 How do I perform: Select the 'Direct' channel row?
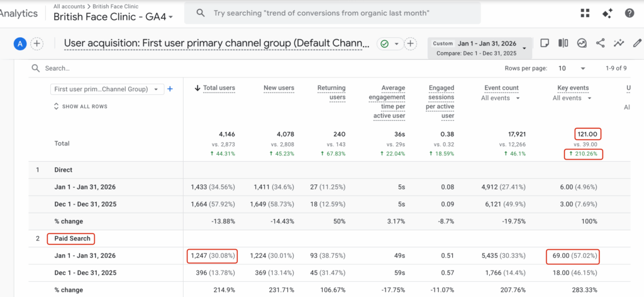click(64, 169)
